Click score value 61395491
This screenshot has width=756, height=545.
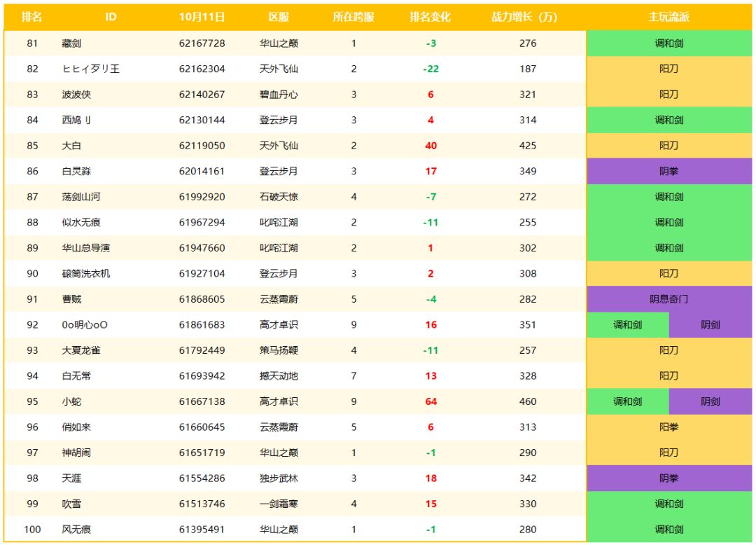point(202,529)
